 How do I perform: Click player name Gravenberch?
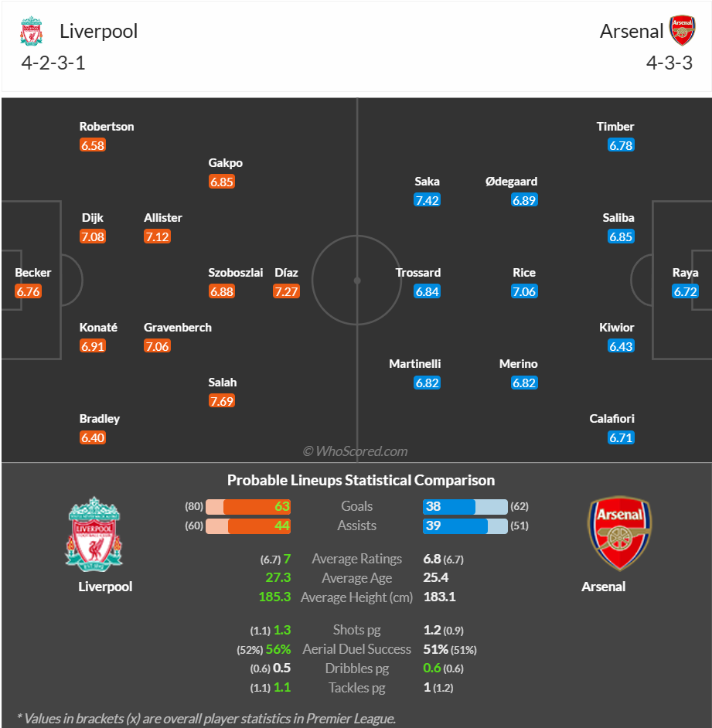pos(177,328)
